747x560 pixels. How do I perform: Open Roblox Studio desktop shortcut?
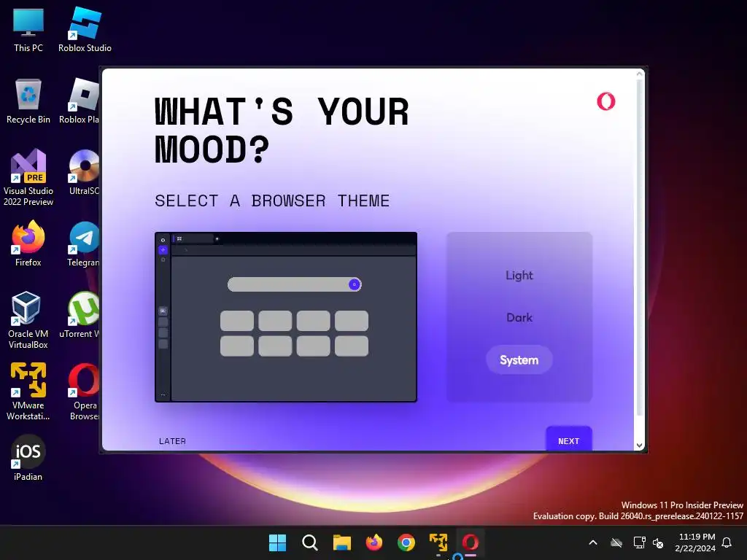(x=85, y=31)
